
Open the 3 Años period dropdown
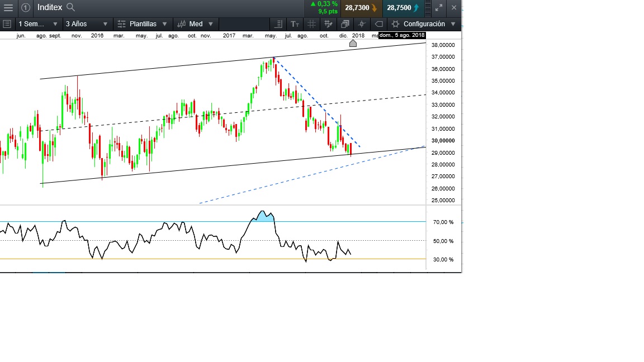[87, 24]
